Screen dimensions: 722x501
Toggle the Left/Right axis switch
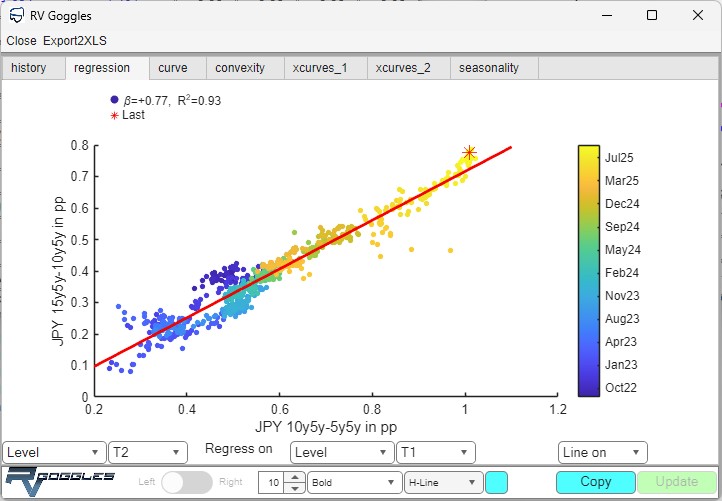[187, 482]
